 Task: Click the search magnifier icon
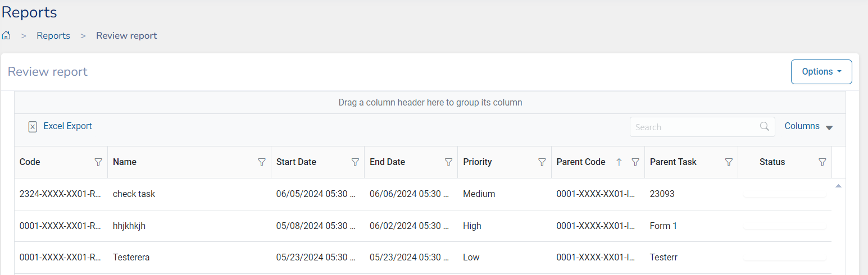764,127
